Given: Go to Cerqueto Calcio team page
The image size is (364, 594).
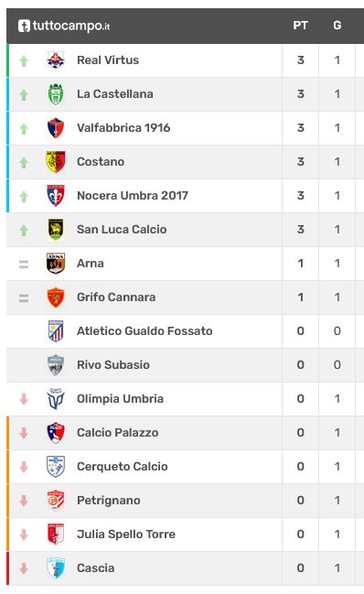Looking at the screenshot, I should [x=123, y=467].
